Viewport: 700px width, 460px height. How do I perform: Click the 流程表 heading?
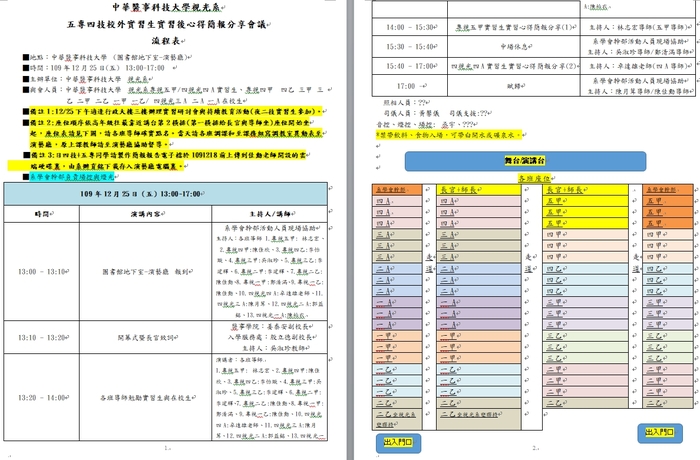click(167, 40)
